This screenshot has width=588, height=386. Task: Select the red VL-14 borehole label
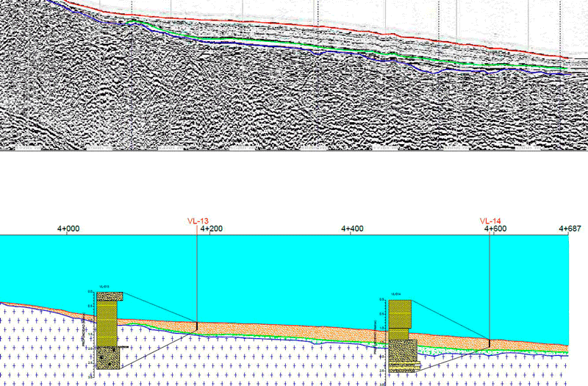(490, 221)
